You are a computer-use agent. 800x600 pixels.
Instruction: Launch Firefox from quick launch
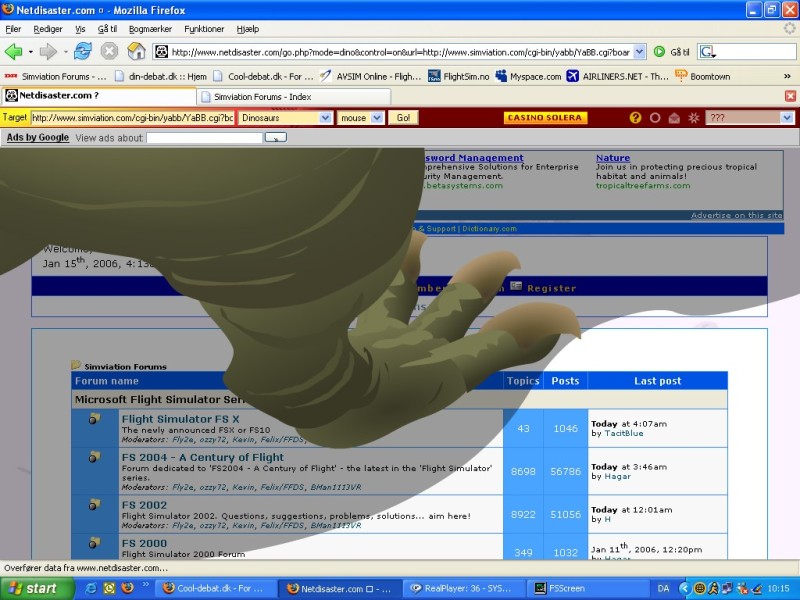(x=128, y=588)
